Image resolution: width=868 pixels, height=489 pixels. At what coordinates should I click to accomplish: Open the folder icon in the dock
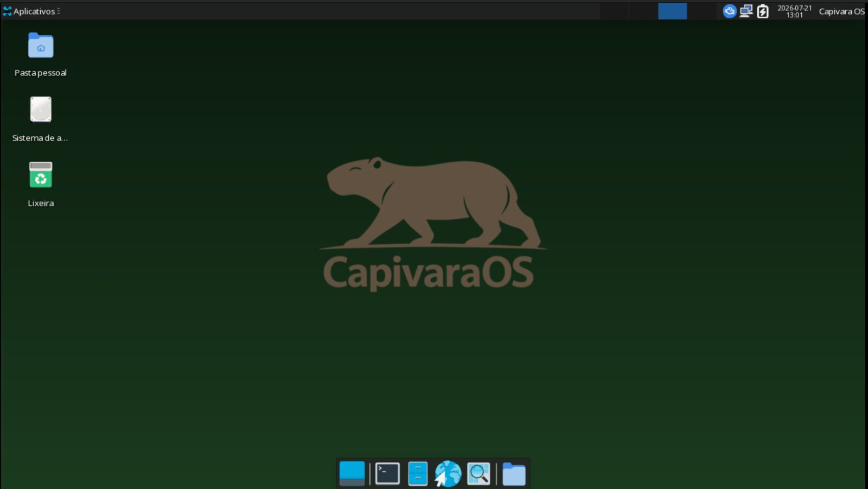514,474
